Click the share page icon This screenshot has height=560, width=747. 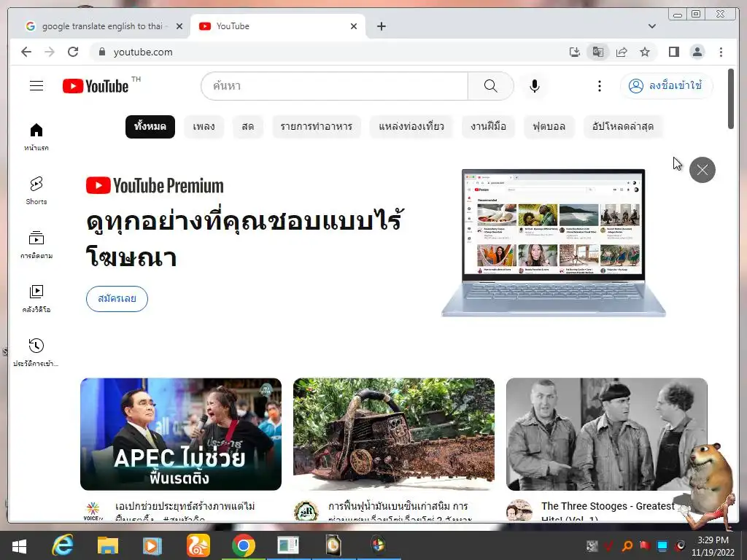coord(622,52)
